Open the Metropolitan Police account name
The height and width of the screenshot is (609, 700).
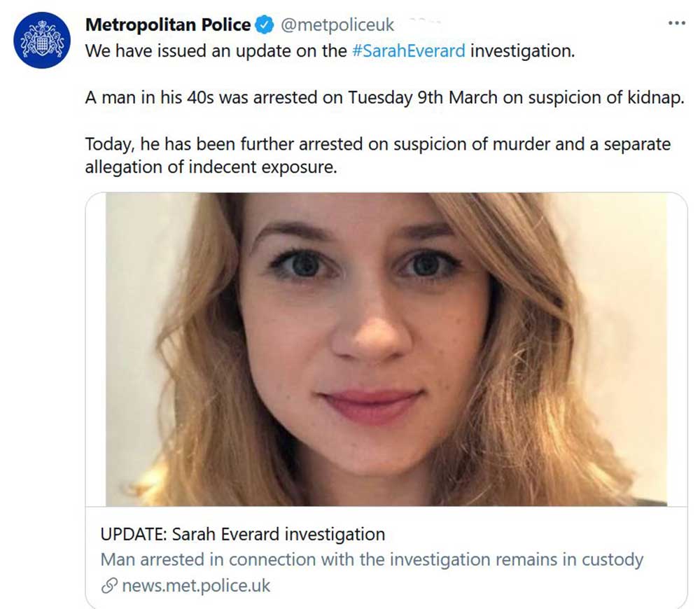(168, 25)
